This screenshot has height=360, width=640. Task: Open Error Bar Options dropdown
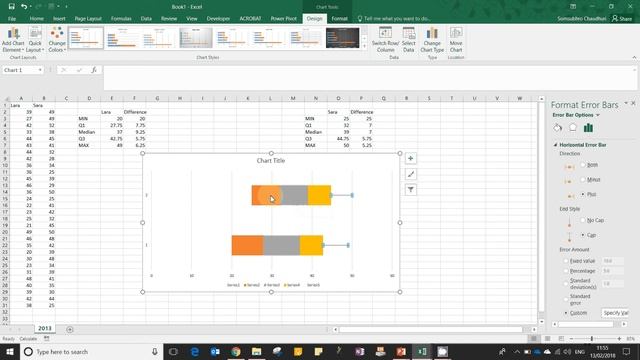pyautogui.click(x=598, y=116)
